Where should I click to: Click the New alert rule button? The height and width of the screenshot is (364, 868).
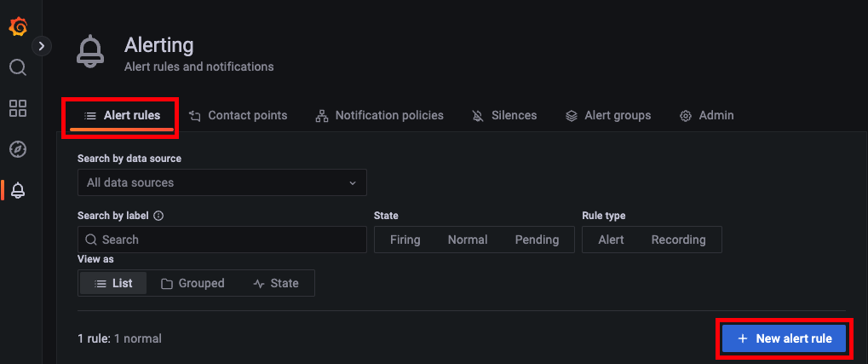click(785, 338)
